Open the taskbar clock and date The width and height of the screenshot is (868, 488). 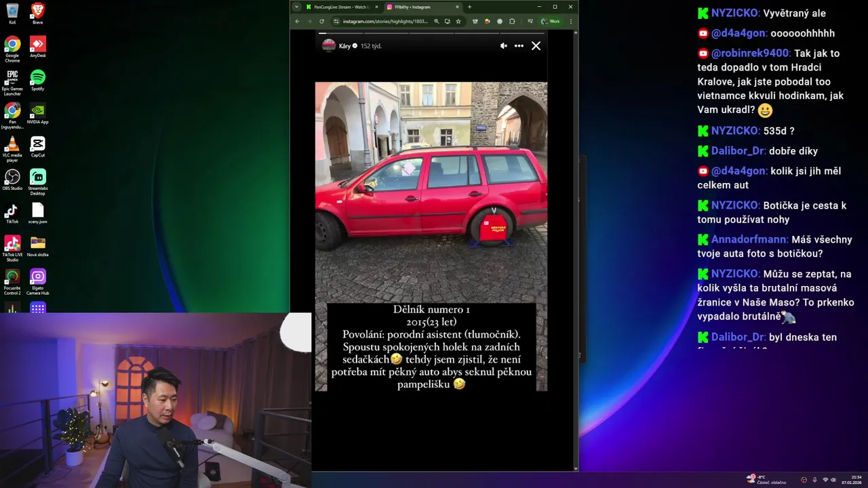click(852, 479)
